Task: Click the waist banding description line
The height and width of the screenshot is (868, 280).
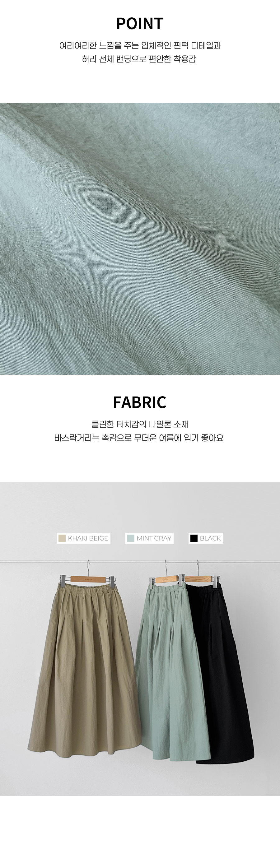Action: [x=139, y=59]
